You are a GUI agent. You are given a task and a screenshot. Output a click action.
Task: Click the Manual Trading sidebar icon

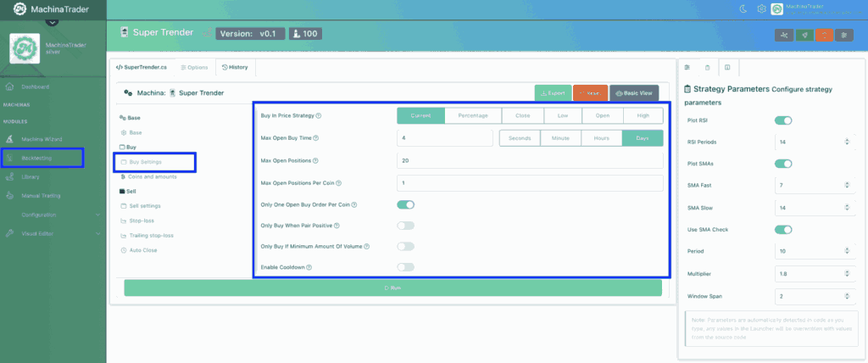(9, 196)
